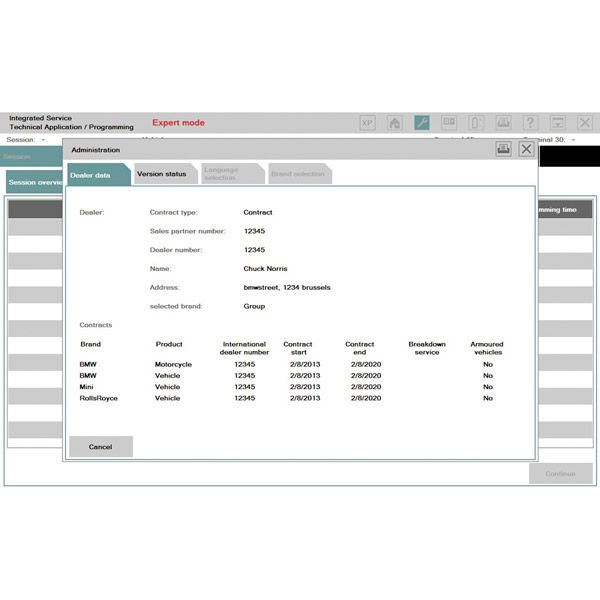Select the Language selection tab
The width and height of the screenshot is (600, 600).
229,174
